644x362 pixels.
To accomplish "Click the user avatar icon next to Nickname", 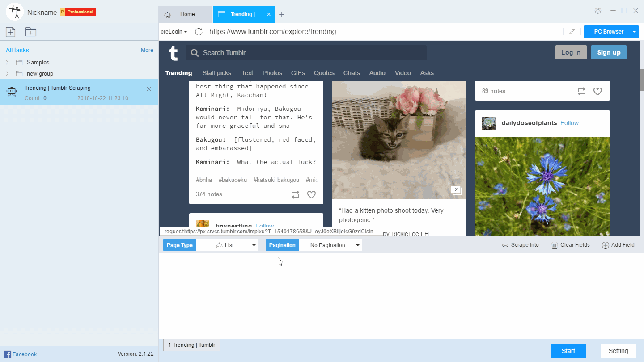I will coord(15,12).
